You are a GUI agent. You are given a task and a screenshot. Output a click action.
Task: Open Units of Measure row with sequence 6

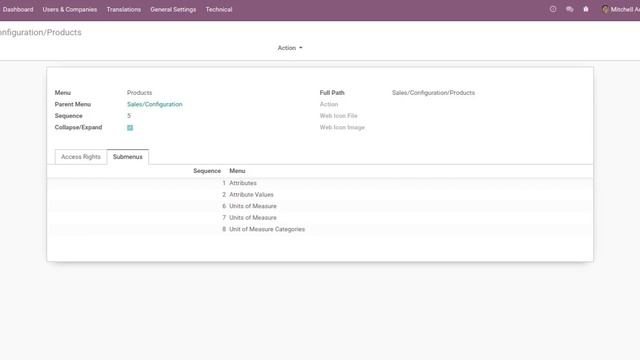click(320, 206)
